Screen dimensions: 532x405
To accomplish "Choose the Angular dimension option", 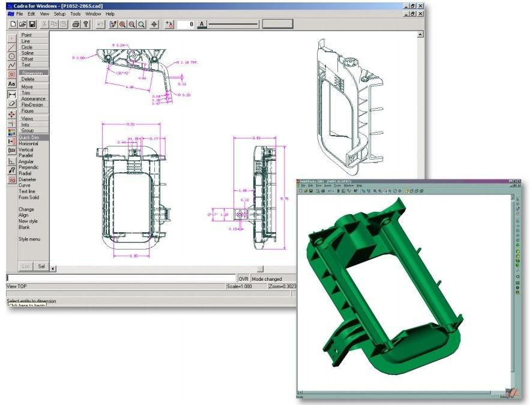I will pyautogui.click(x=26, y=161).
